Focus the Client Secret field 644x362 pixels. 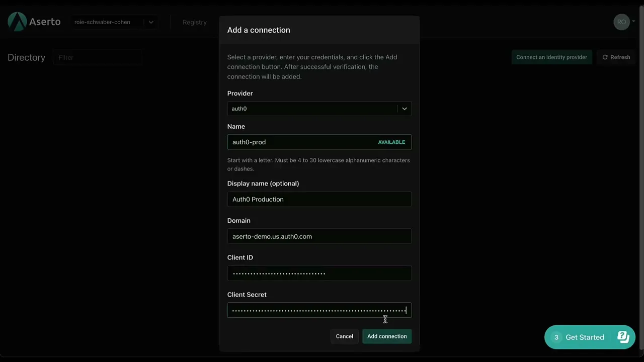pos(319,311)
